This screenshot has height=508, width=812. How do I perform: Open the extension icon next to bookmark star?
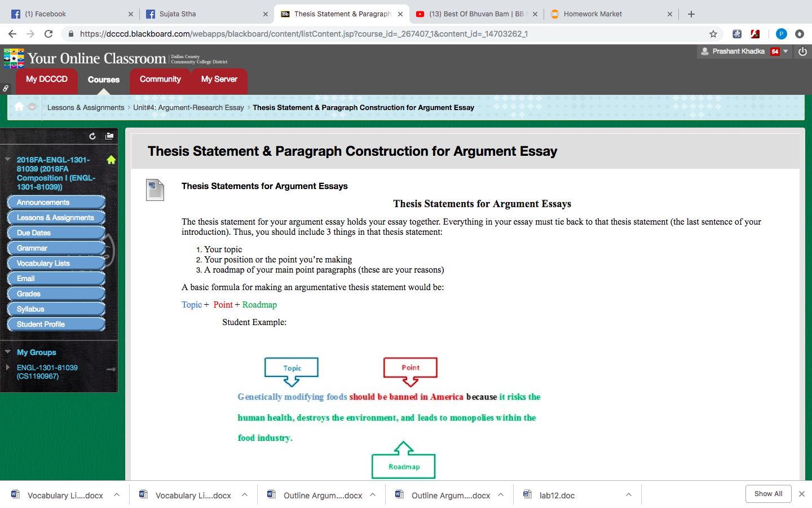click(x=737, y=34)
